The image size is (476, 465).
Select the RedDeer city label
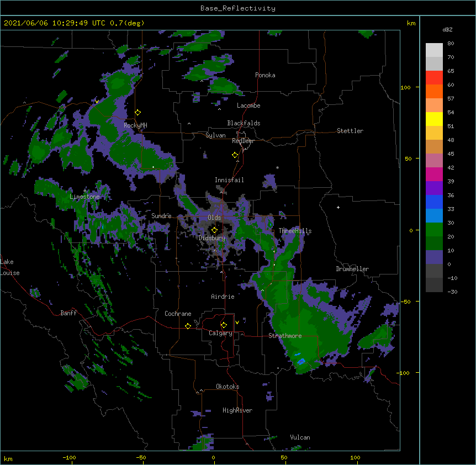pyautogui.click(x=243, y=141)
